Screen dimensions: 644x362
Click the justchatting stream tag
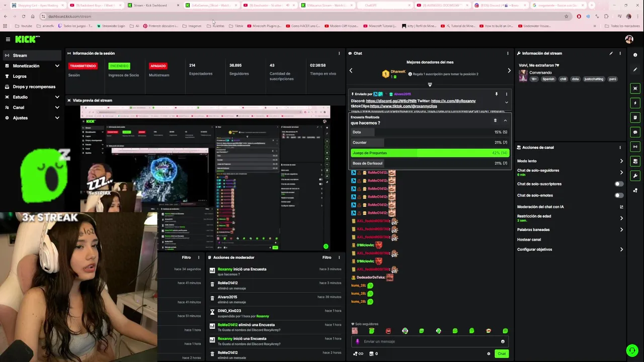tap(594, 79)
